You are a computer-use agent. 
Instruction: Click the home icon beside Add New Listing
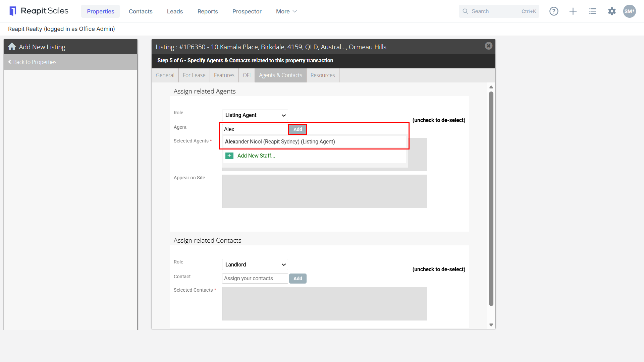coord(12,47)
